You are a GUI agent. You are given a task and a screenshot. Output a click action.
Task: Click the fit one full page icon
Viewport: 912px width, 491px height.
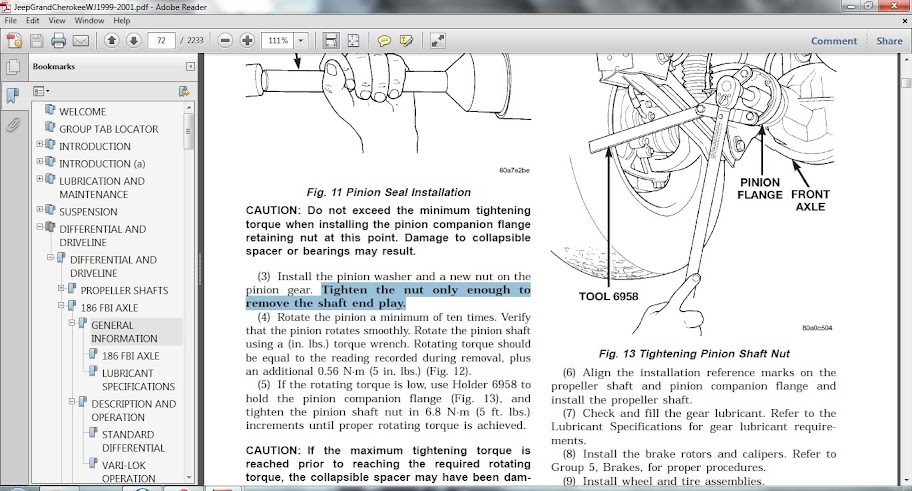coord(353,40)
